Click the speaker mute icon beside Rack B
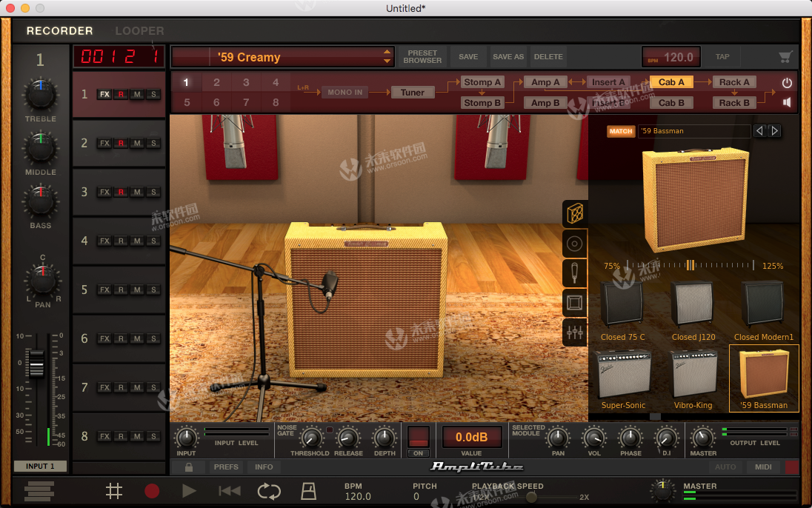Viewport: 812px width, 508px height. 787,102
